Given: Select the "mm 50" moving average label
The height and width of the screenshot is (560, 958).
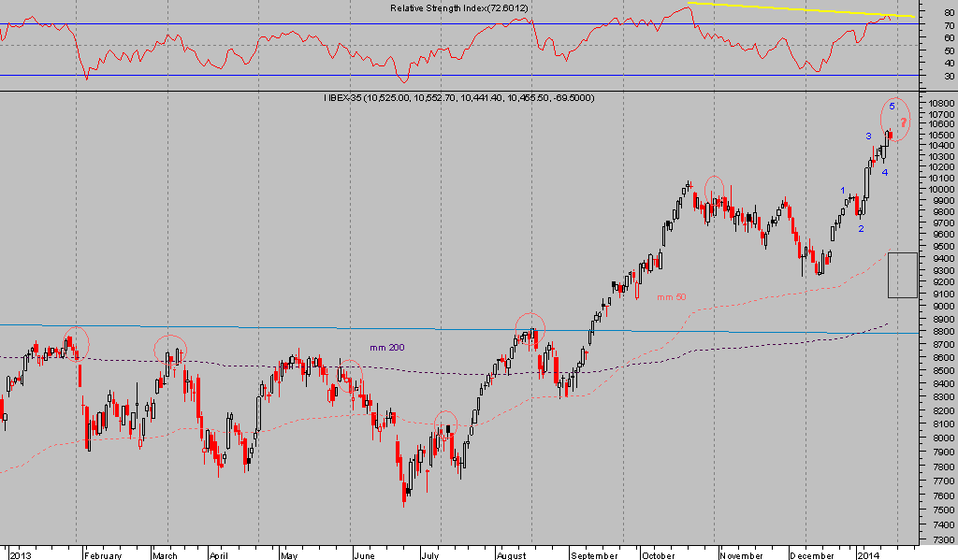Looking at the screenshot, I should tap(672, 297).
